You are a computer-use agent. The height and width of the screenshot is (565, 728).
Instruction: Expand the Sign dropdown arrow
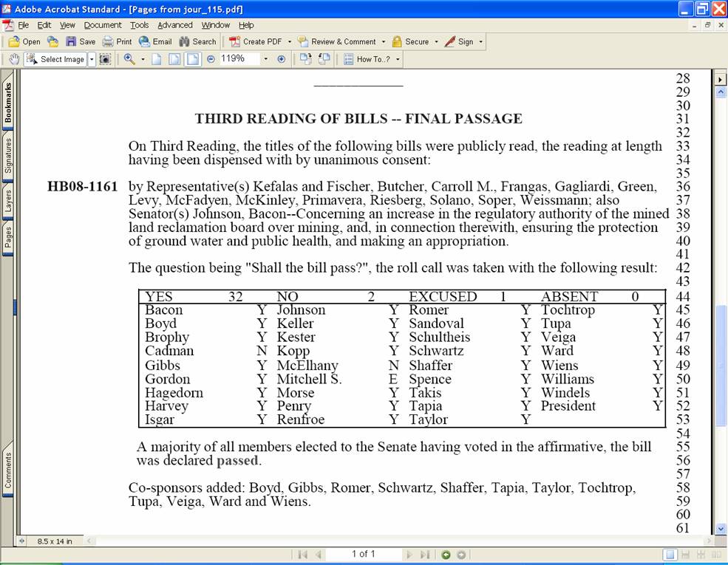[x=481, y=42]
